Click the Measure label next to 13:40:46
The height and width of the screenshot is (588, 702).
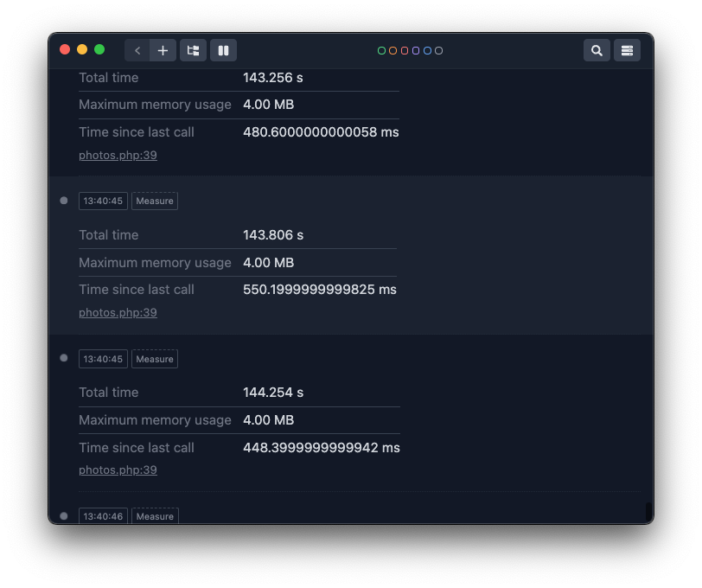155,516
